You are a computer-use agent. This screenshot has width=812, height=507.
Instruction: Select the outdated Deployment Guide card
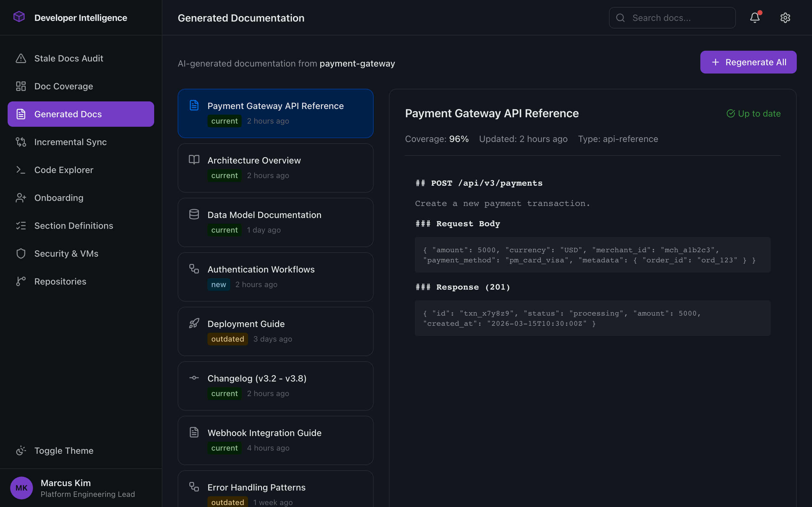tap(275, 331)
